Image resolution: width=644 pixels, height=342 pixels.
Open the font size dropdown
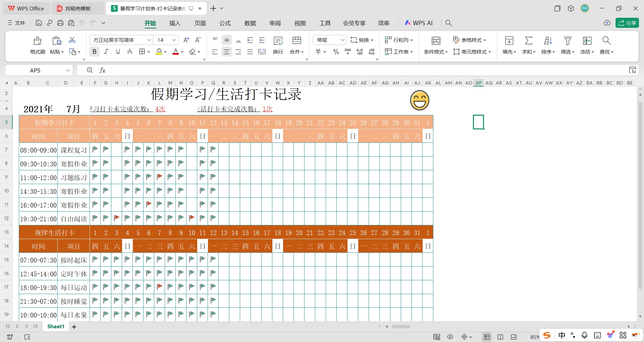coord(174,40)
